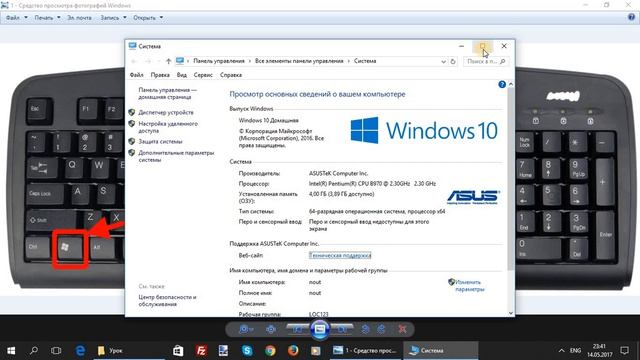The width and height of the screenshot is (640, 360).
Task: Go to previous photo in viewer
Action: point(298,329)
